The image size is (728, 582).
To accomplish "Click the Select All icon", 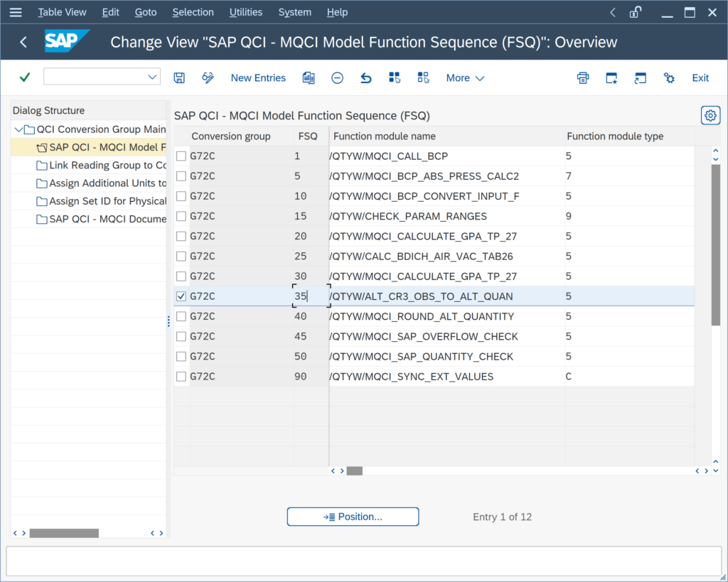I will pyautogui.click(x=395, y=78).
